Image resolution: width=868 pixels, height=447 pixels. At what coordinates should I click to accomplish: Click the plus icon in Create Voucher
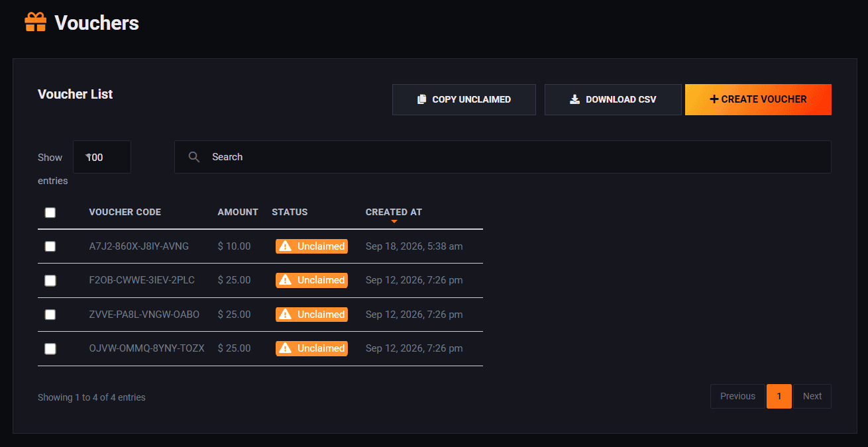pyautogui.click(x=714, y=99)
